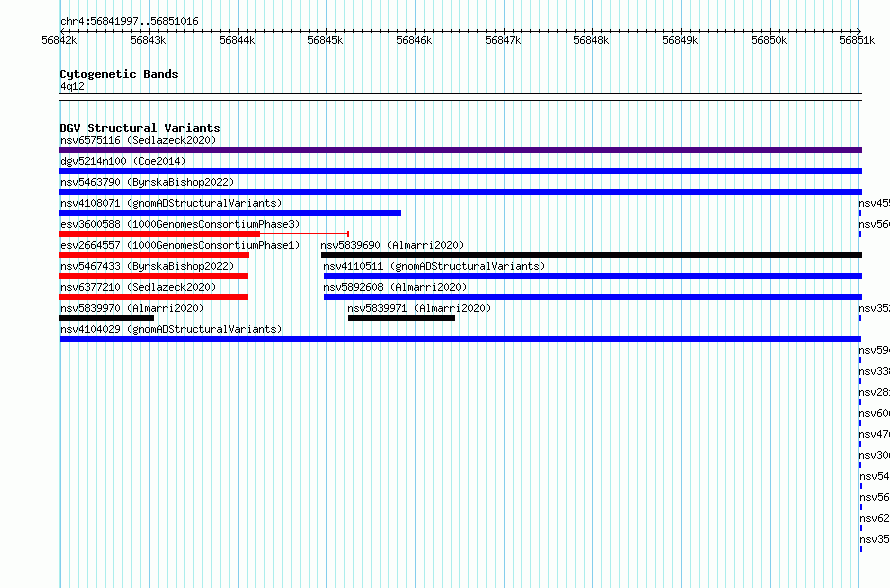Image resolution: width=890 pixels, height=588 pixels.
Task: Click the thick red esv3600588 bar
Action: point(159,234)
